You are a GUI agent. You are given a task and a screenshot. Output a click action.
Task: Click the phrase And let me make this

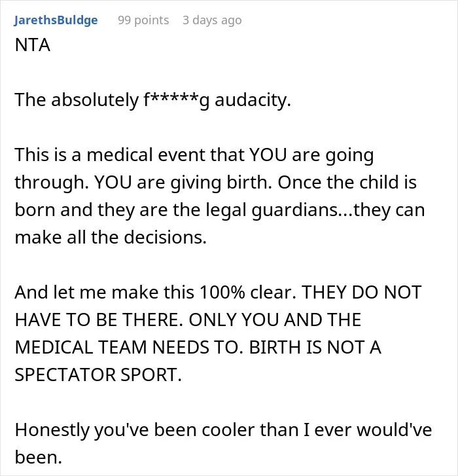104,292
